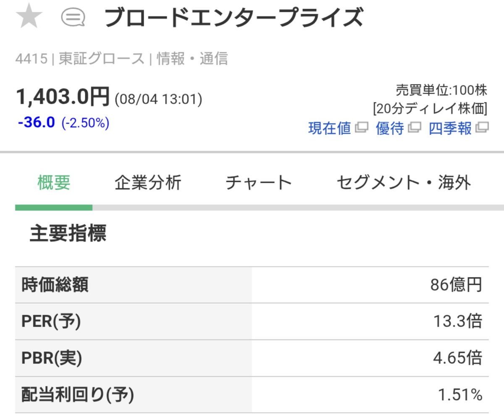Open the comment bubble icon
The width and height of the screenshot is (504, 420).
[x=73, y=17]
